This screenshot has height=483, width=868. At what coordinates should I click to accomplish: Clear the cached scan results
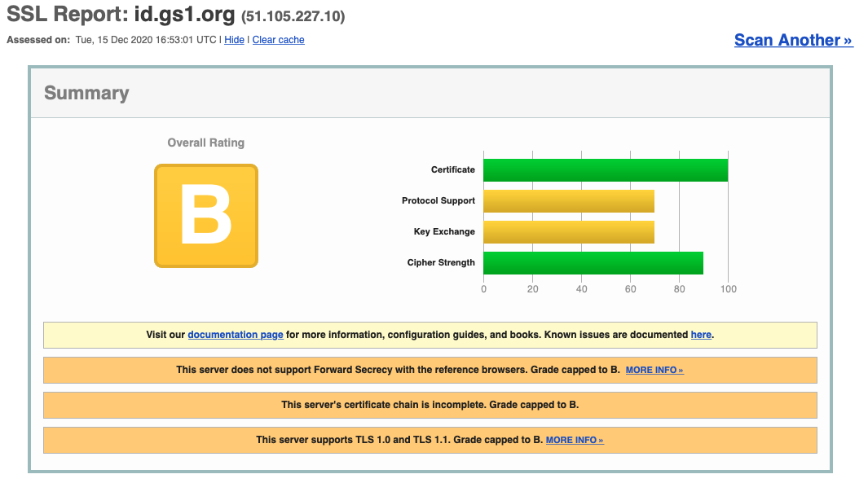278,40
